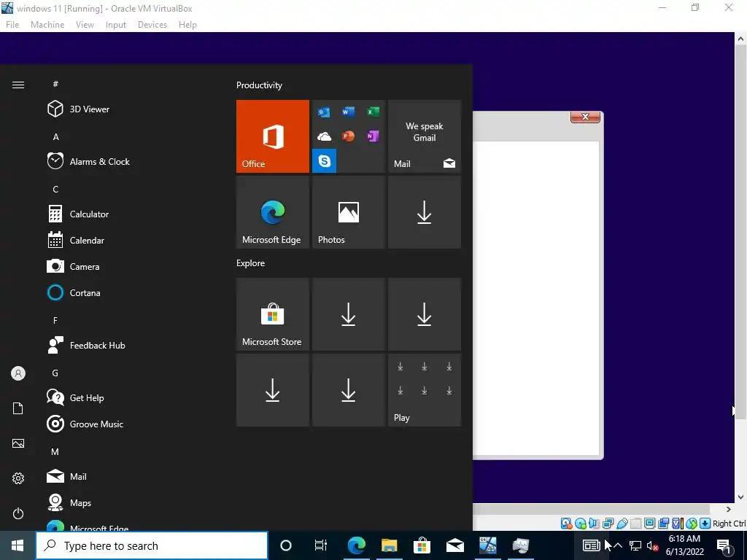
Task: Jump to letter M in app list
Action: (x=55, y=451)
